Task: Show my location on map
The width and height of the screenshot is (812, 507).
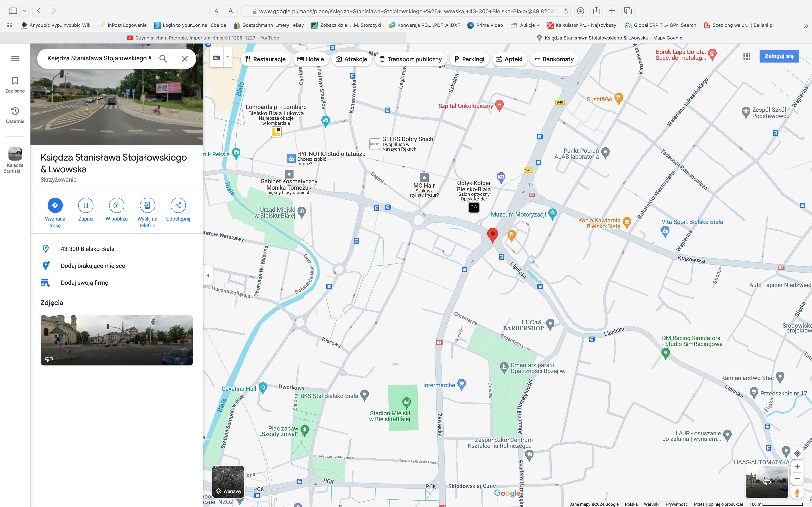Action: pos(797,453)
